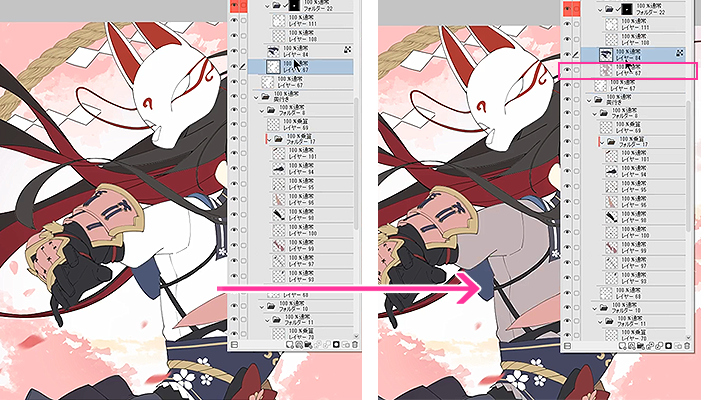Viewport: 701px width, 400px height.
Task: Collapse the 奥行き folder in left panel
Action: click(256, 97)
